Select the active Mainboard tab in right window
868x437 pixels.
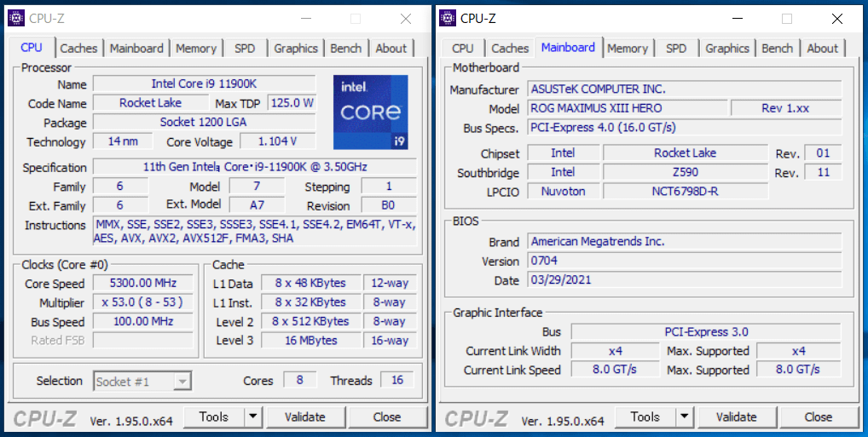click(568, 48)
